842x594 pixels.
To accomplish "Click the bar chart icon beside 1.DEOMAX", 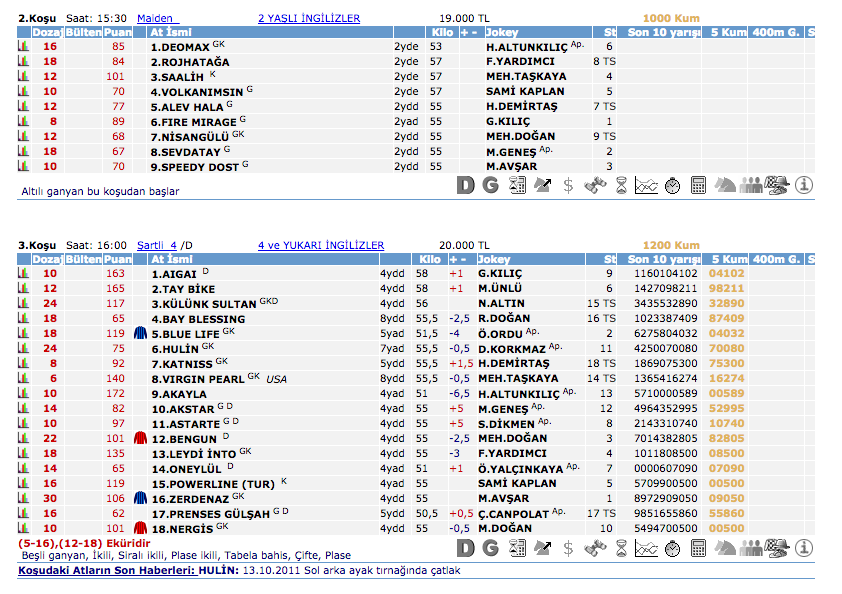I will 23,47.
